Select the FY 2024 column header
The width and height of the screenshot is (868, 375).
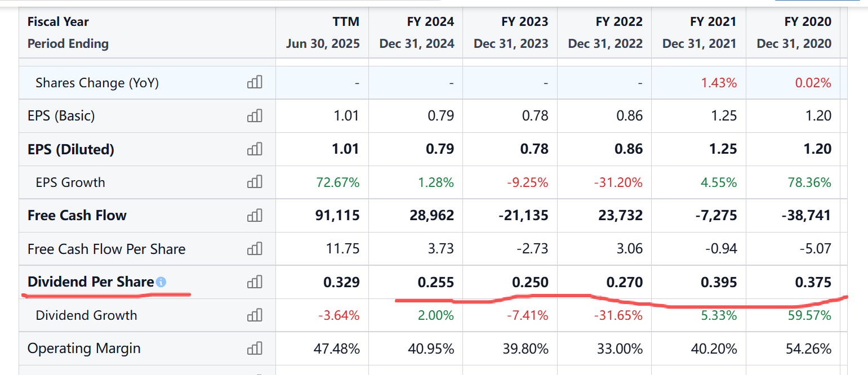coord(430,21)
